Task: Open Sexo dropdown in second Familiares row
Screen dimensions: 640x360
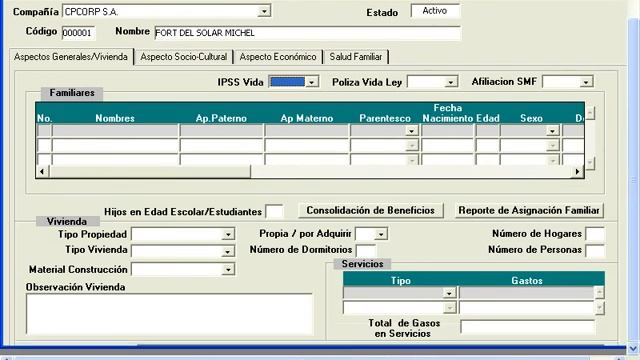Action: click(x=553, y=146)
